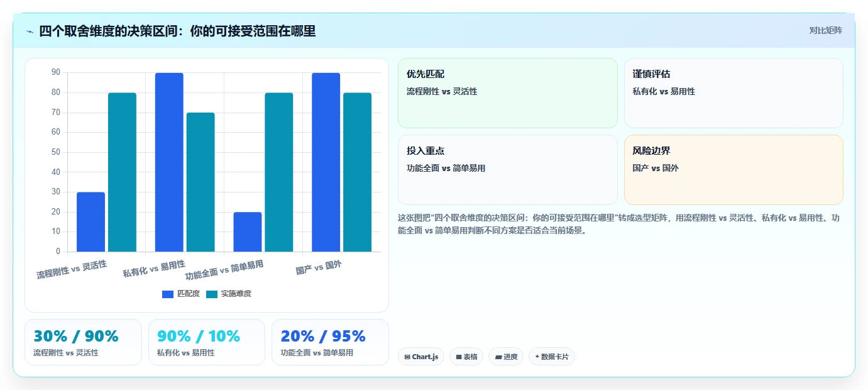Click the 匹配度 legend text
The image size is (868, 390).
point(188,294)
